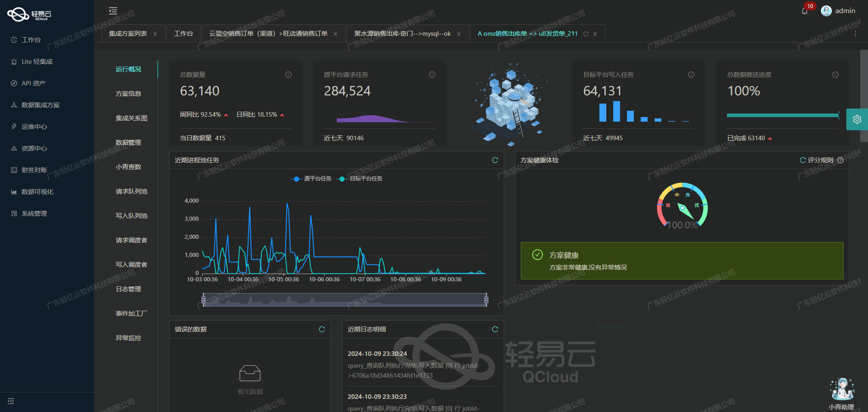
Task: Switch to 云星空销售订单 tab
Action: (x=268, y=34)
